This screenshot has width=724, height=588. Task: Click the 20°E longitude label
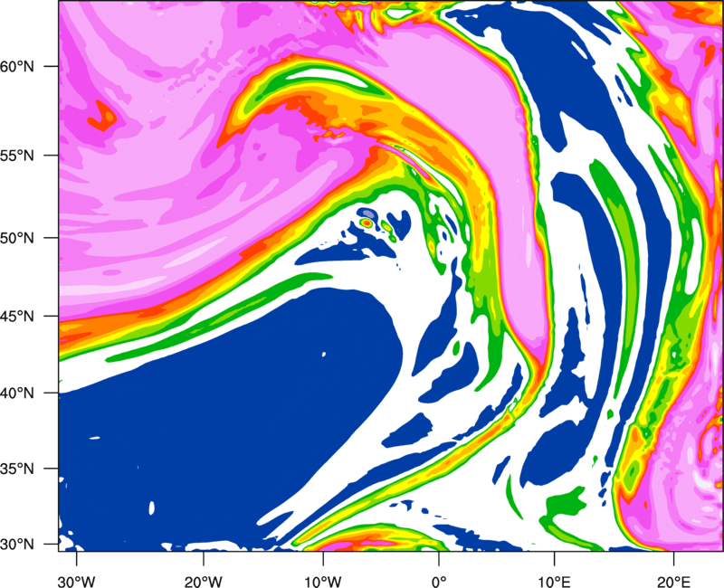tap(673, 582)
